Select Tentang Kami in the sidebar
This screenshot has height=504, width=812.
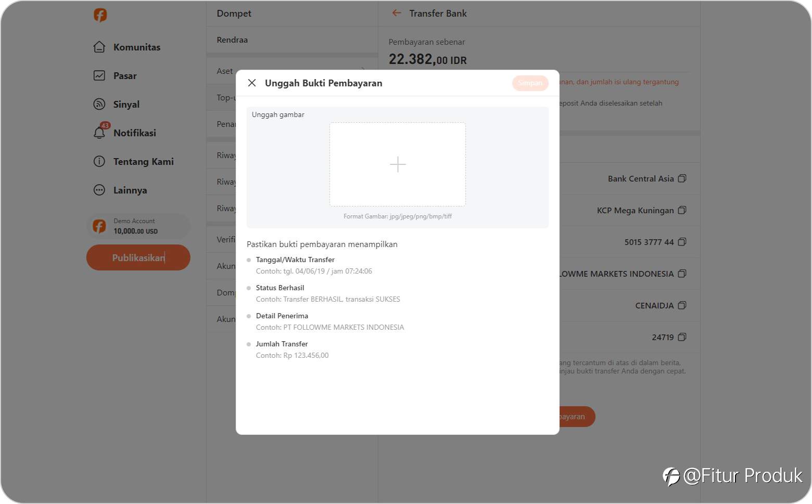(x=144, y=161)
